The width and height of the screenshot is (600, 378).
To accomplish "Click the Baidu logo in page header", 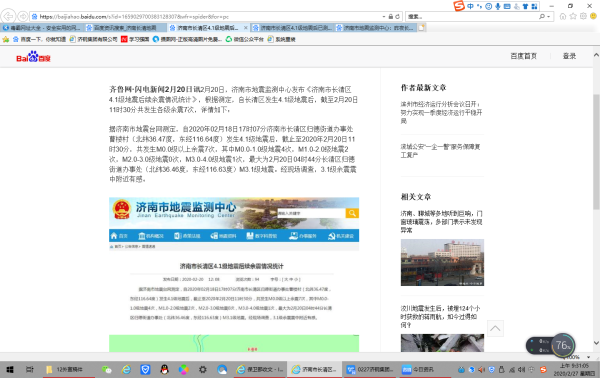I will 33,57.
